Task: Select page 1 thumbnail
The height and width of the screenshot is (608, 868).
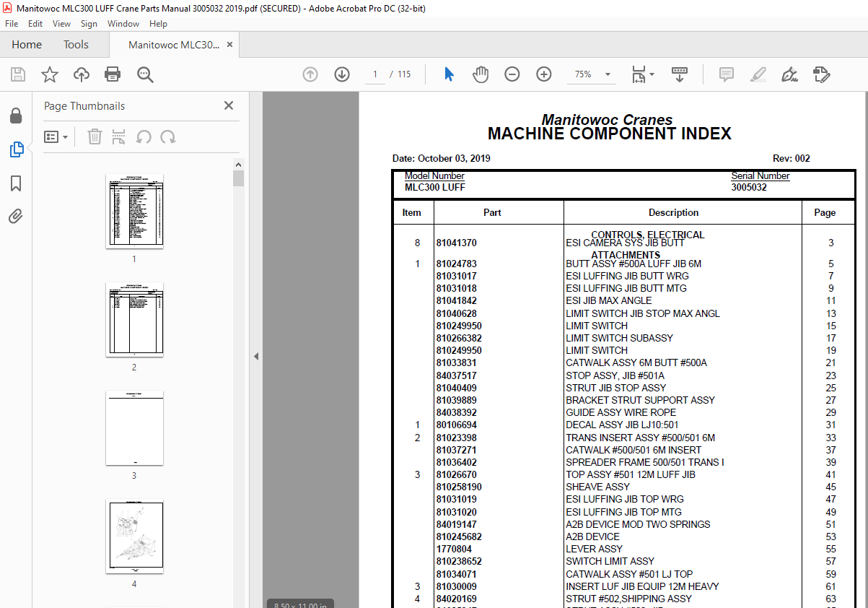Action: pyautogui.click(x=134, y=211)
